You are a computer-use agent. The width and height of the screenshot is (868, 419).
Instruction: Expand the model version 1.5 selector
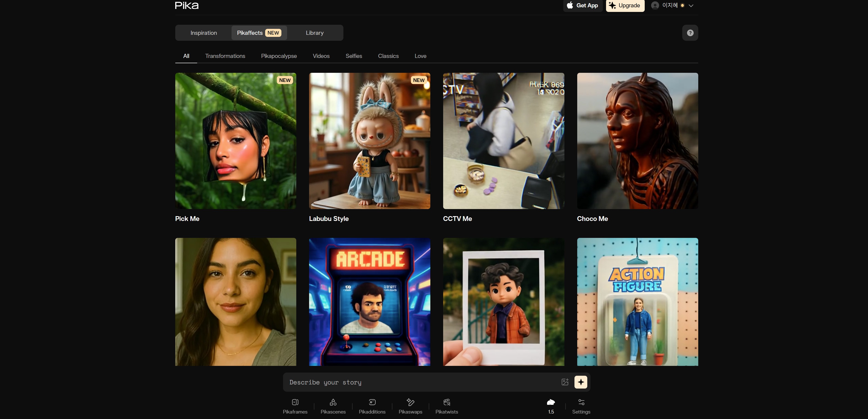(551, 406)
